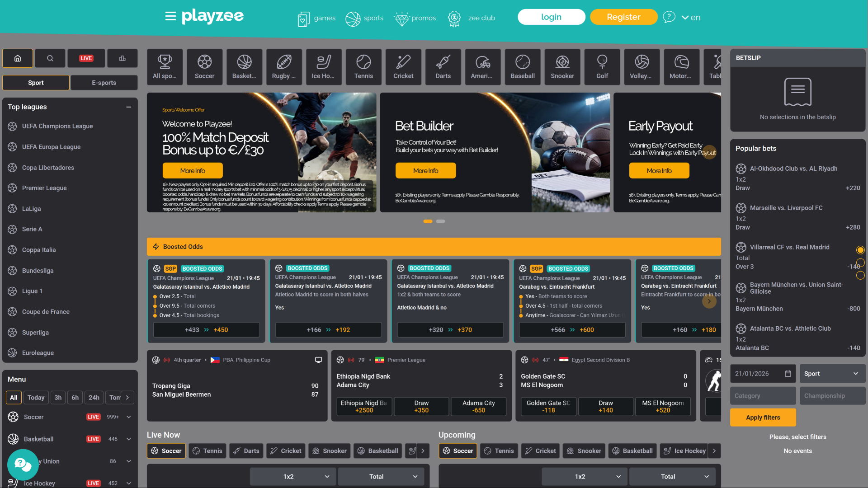Click the help question mark icon
This screenshot has width=868, height=488.
coord(669,17)
